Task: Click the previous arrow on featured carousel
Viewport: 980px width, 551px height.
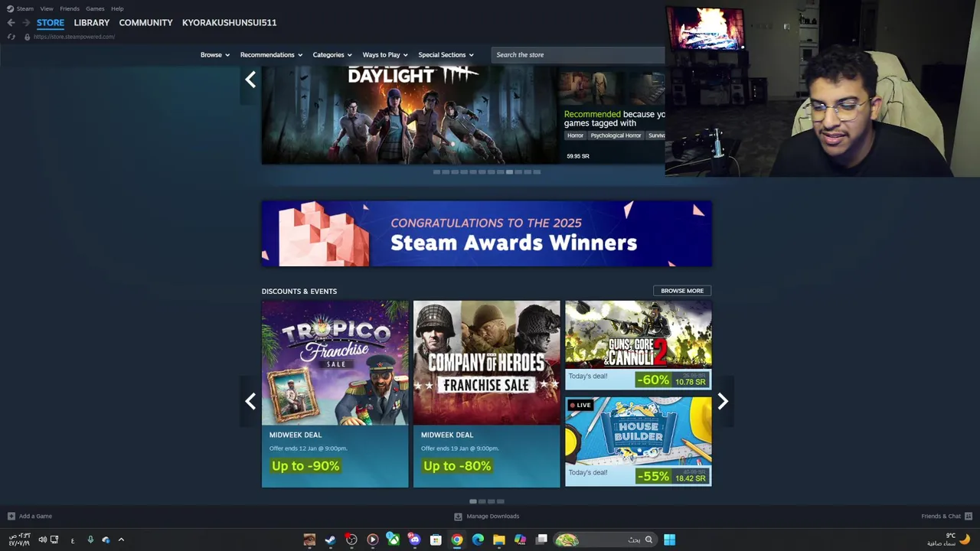Action: click(250, 80)
